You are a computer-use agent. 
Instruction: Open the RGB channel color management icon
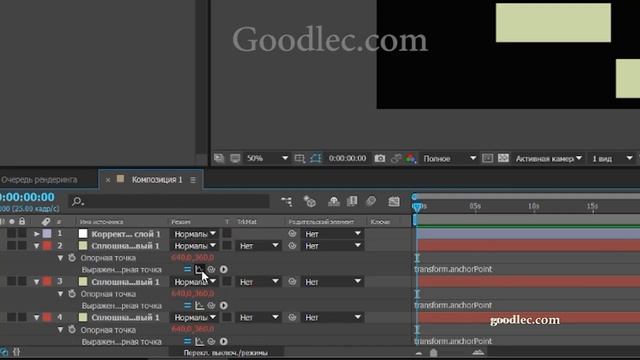click(x=410, y=158)
